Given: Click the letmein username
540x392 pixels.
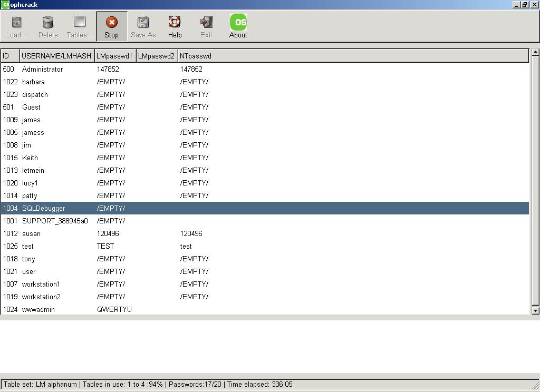Looking at the screenshot, I should click(33, 170).
